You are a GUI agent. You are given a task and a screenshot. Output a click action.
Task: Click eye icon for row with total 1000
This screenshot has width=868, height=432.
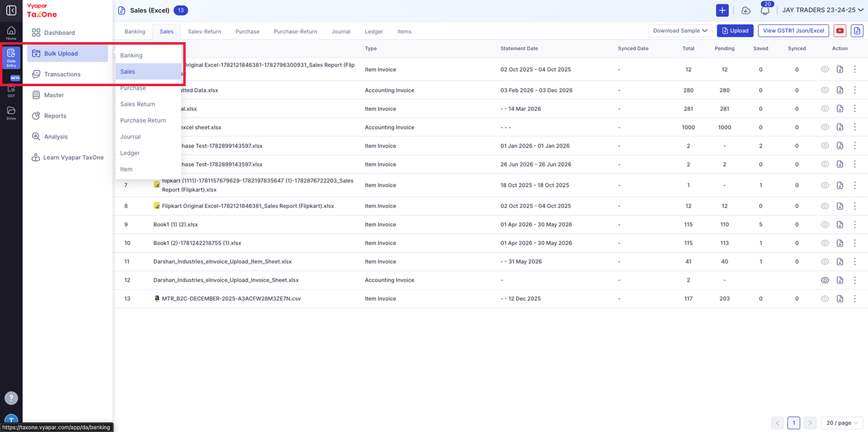(x=825, y=127)
